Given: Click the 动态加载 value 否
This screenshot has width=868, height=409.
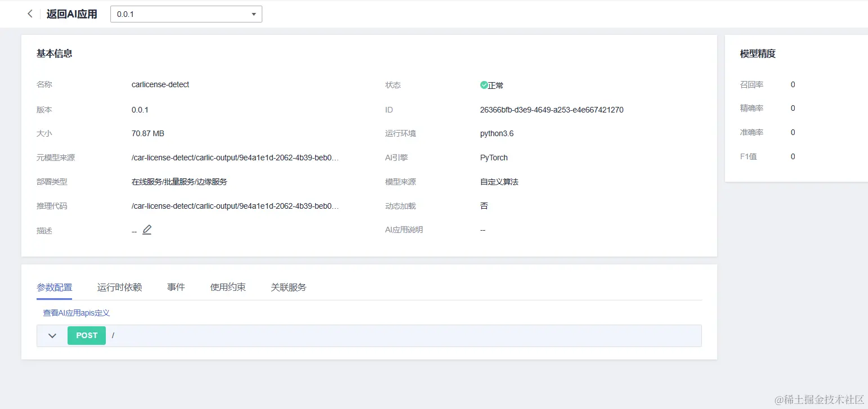Looking at the screenshot, I should 484,206.
